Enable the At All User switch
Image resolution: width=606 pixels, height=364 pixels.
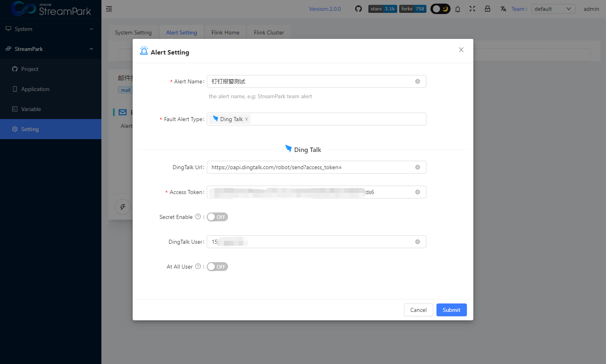click(217, 267)
